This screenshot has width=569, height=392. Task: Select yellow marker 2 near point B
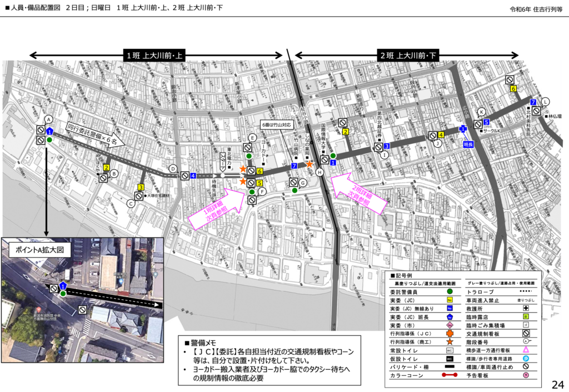(x=106, y=167)
